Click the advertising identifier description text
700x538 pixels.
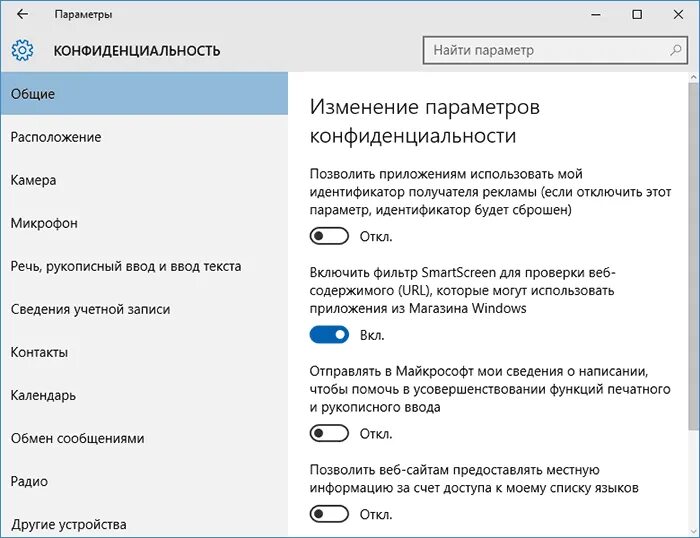pos(490,192)
